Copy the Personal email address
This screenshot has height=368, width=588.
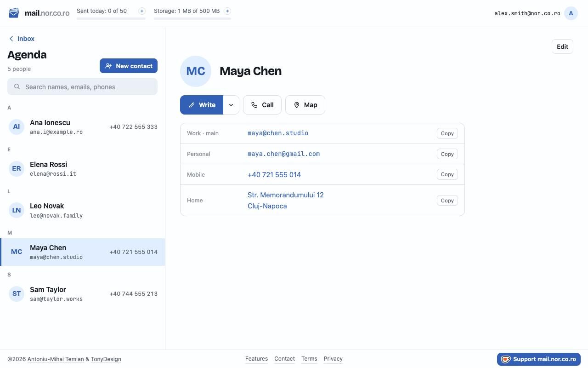[447, 154]
